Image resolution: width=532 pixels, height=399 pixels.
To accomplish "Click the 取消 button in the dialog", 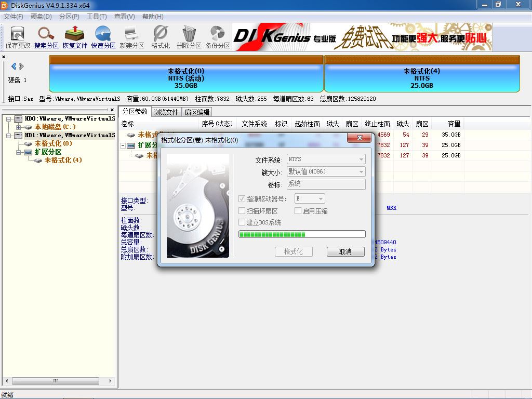I will [345, 252].
